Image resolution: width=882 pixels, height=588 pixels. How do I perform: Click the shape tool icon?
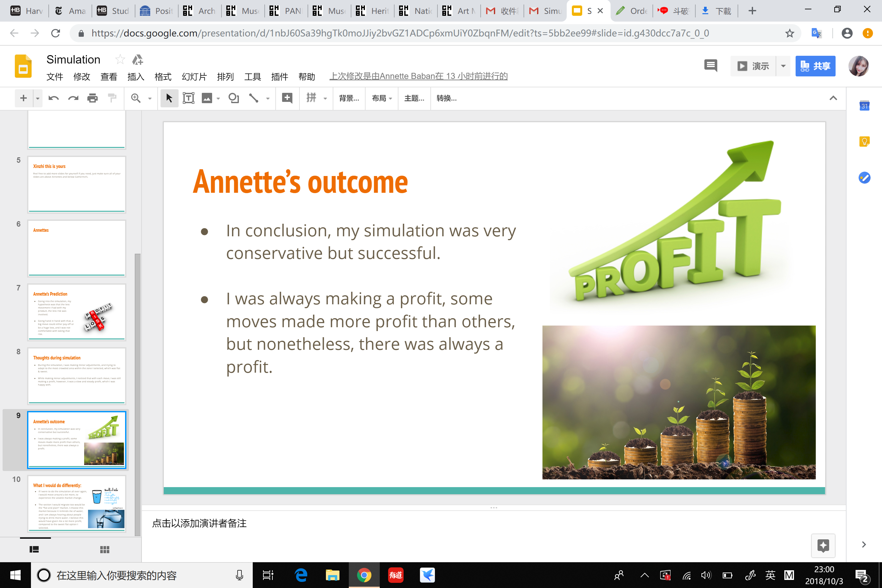pyautogui.click(x=234, y=98)
